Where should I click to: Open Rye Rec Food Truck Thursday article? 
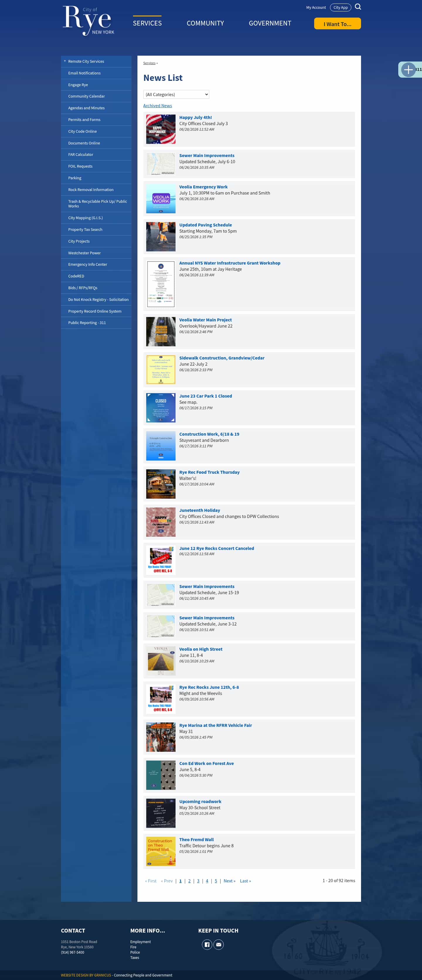point(210,472)
